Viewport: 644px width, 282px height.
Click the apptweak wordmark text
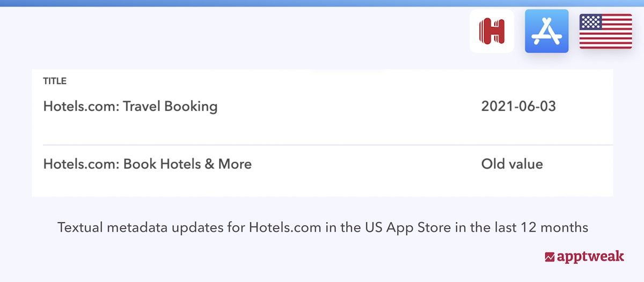point(590,257)
